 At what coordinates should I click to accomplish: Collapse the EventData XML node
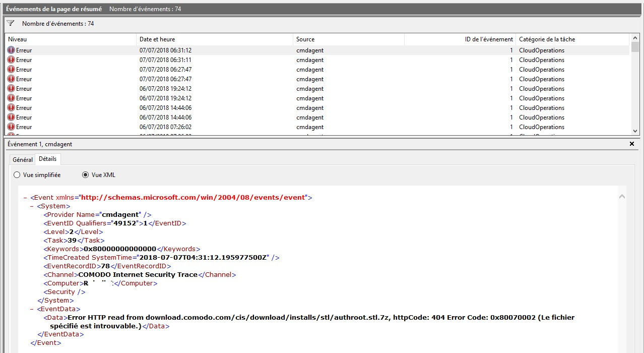click(32, 309)
